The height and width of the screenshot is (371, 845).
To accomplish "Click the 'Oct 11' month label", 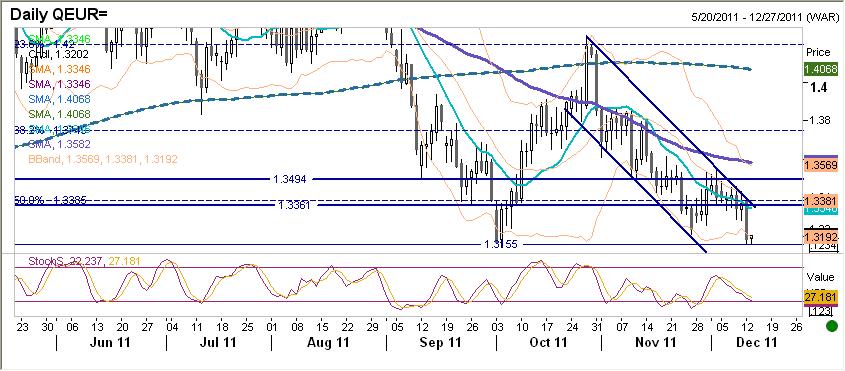I will pyautogui.click(x=549, y=342).
